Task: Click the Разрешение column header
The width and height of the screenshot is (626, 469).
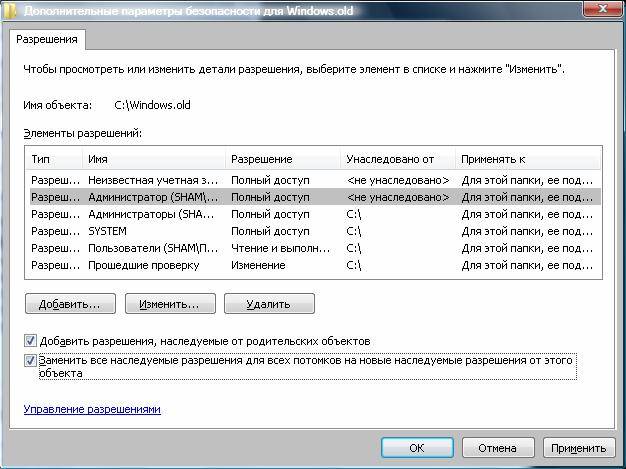Action: pos(284,159)
